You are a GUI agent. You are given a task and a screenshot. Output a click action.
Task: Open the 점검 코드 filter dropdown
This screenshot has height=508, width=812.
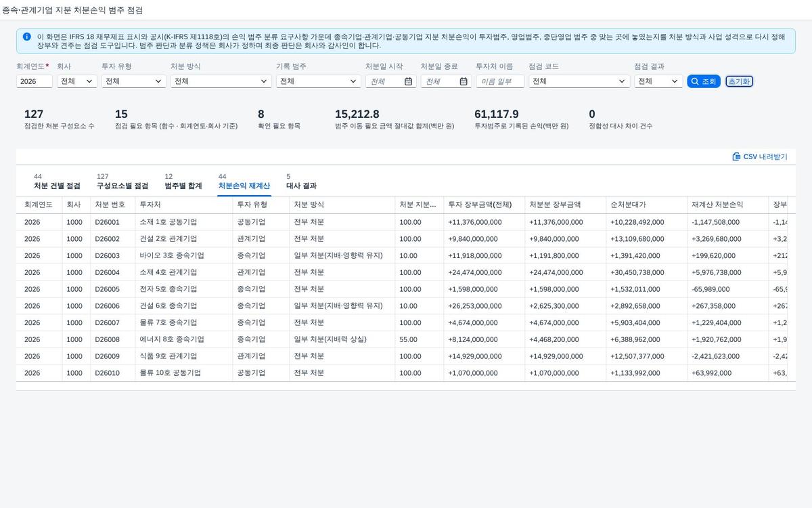[x=579, y=81]
